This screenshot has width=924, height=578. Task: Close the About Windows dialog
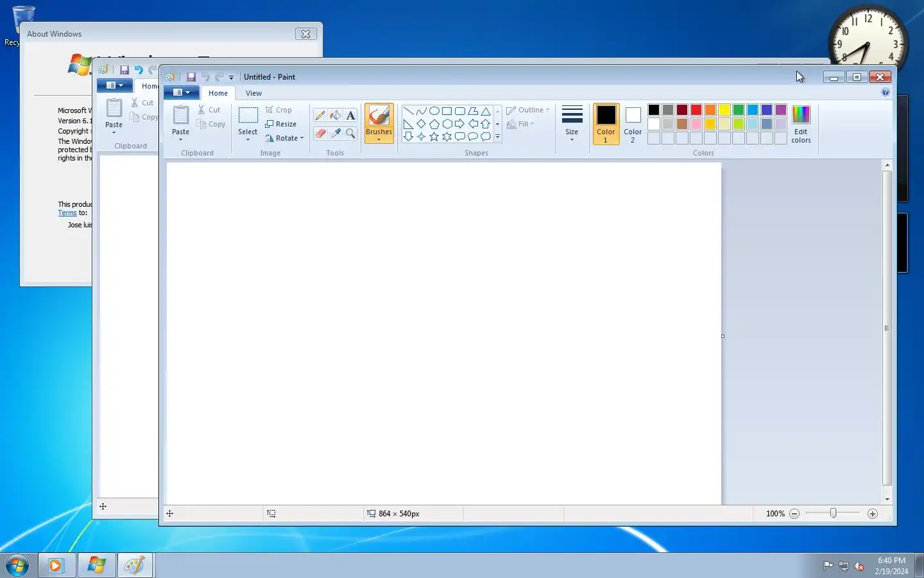[x=306, y=34]
